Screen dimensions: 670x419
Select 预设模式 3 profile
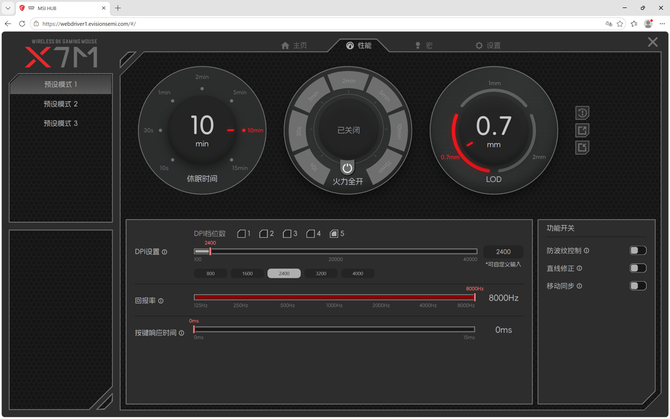click(61, 123)
